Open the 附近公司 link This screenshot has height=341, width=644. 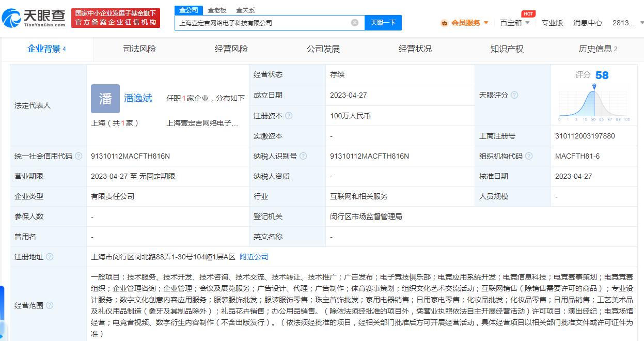tap(254, 257)
